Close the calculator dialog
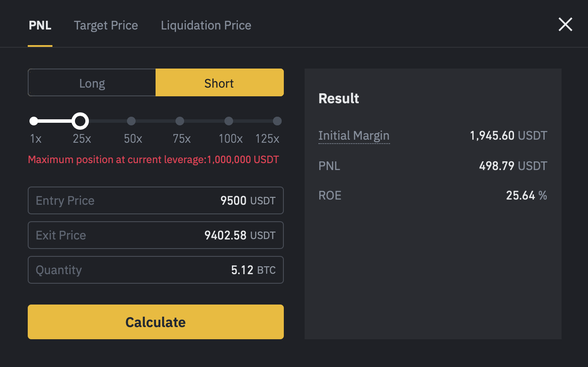 click(565, 25)
